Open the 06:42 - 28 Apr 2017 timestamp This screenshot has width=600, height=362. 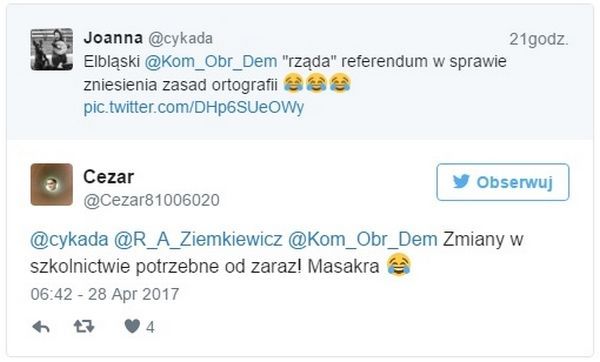point(105,294)
